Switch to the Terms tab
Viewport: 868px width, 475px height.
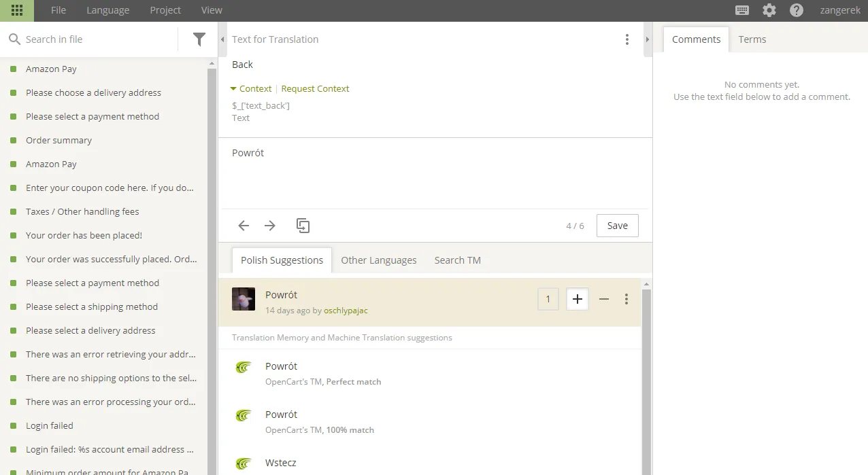[x=752, y=39]
